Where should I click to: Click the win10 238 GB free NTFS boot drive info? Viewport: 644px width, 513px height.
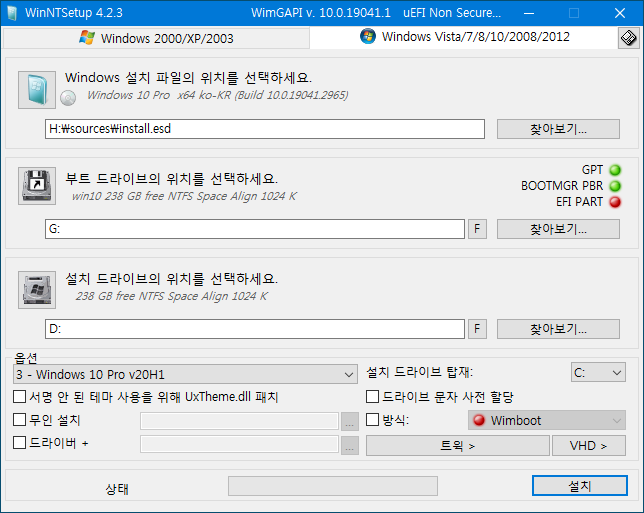[x=184, y=196]
